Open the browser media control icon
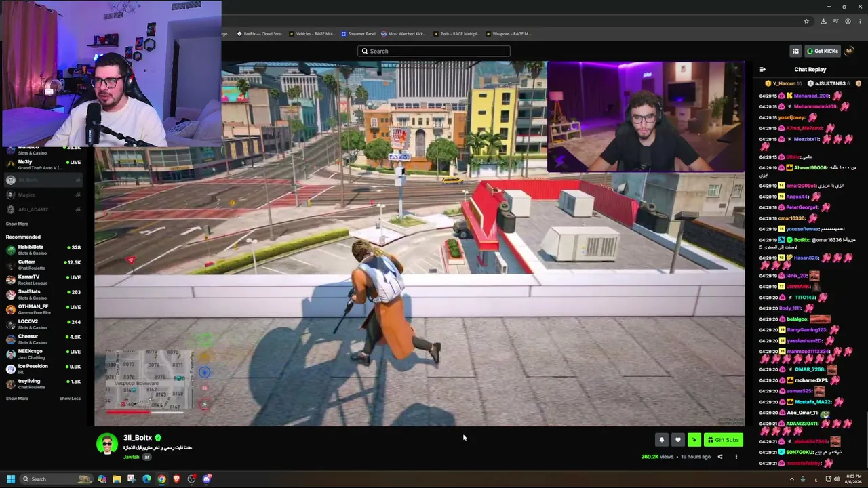Screen dimensions: 868x488 (x=835, y=21)
